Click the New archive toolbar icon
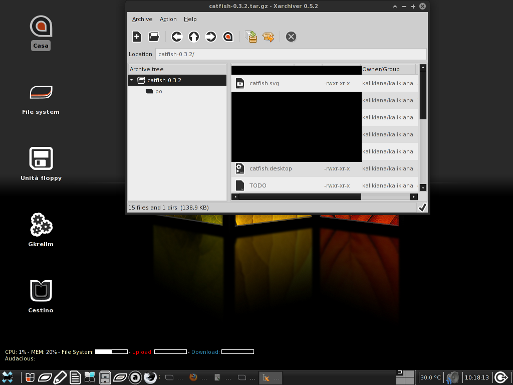 pyautogui.click(x=137, y=37)
